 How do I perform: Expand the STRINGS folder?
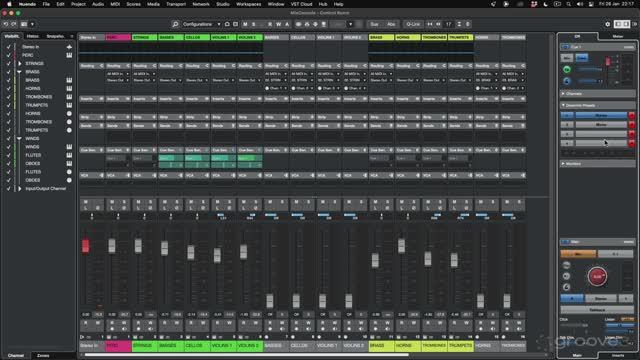(x=20, y=64)
